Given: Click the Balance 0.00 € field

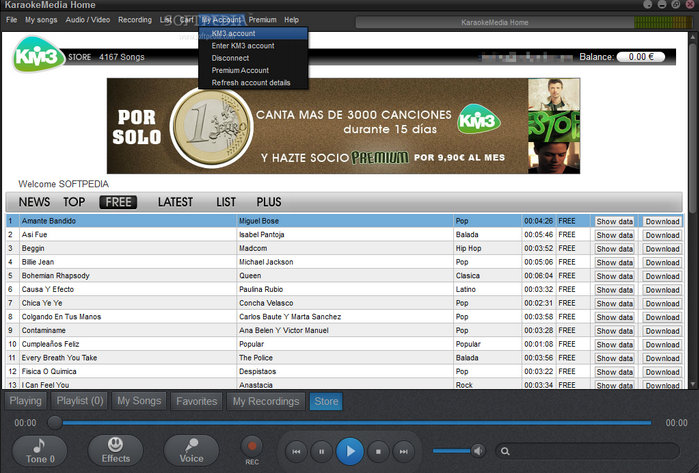Looking at the screenshot, I should tap(641, 57).
